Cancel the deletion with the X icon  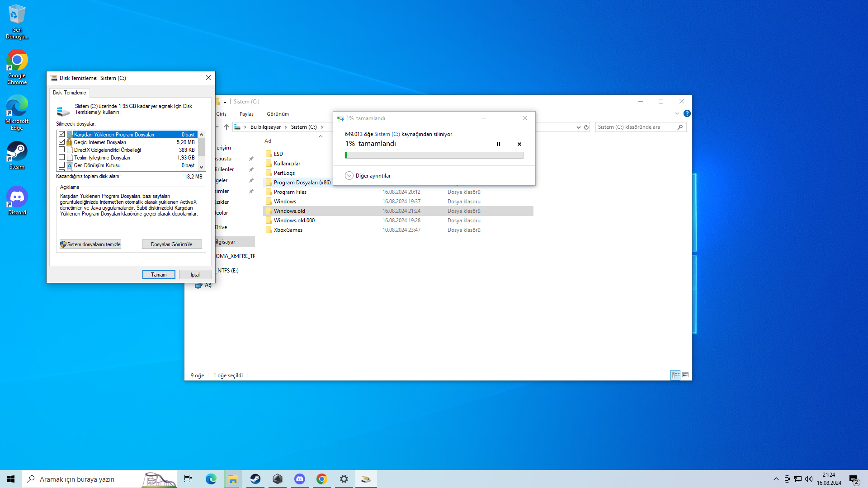[519, 144]
